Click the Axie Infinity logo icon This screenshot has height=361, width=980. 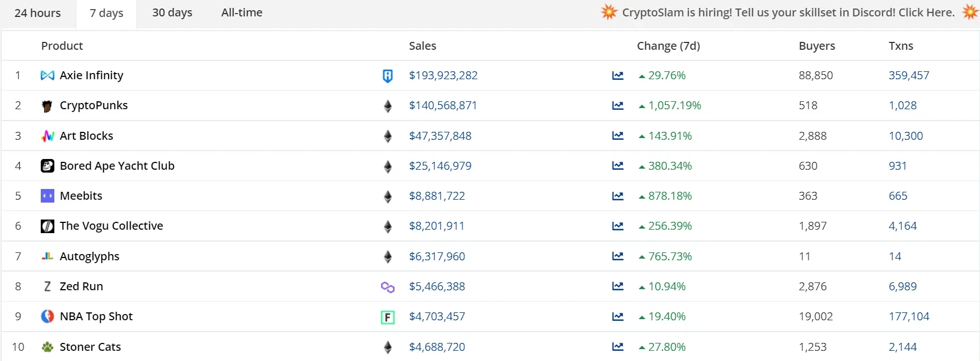pos(48,75)
